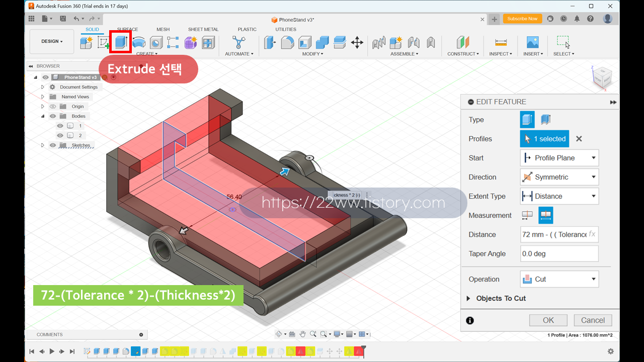Viewport: 644px width, 362px height.
Task: Open the data panel grid icon
Action: pos(32,19)
